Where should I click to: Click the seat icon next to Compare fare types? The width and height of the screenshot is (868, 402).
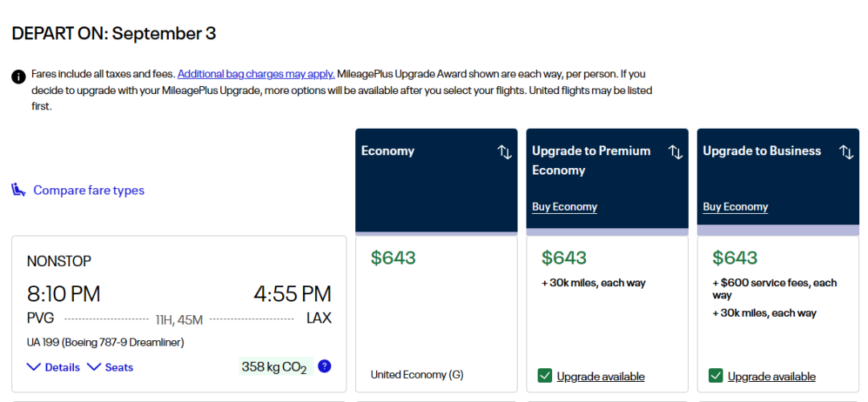(18, 190)
